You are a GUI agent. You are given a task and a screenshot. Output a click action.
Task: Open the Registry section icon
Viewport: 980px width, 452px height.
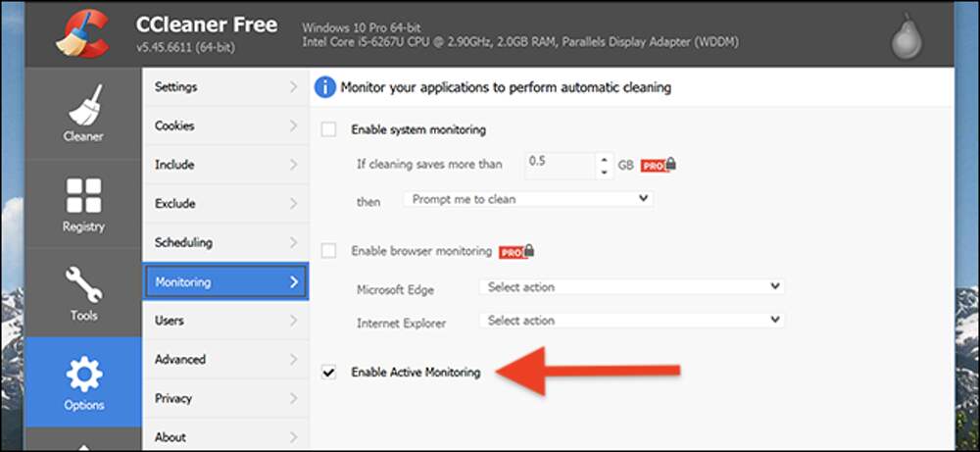pos(83,196)
